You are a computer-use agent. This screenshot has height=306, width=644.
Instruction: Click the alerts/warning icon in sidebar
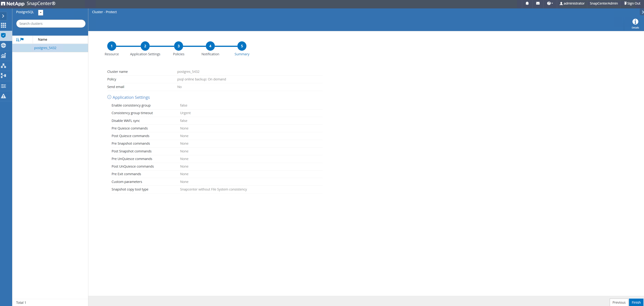pyautogui.click(x=4, y=96)
